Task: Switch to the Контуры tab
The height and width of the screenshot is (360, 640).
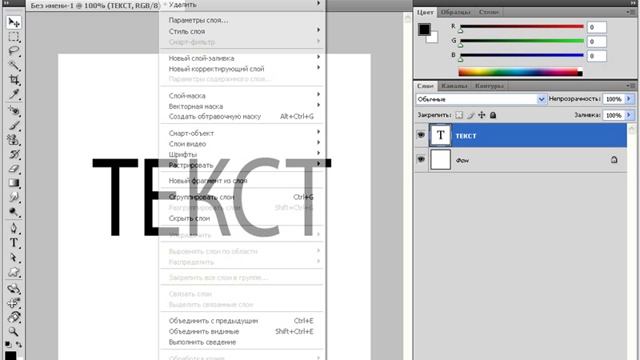Action: click(x=489, y=86)
